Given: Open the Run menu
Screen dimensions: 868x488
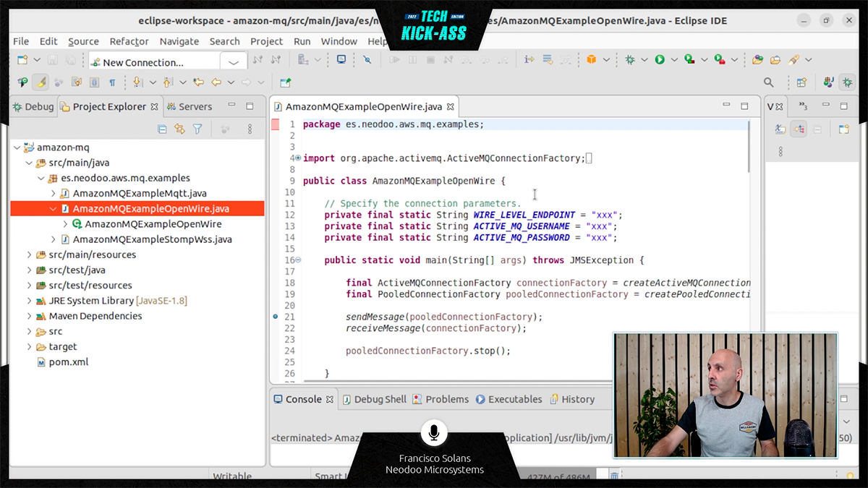Looking at the screenshot, I should tap(302, 41).
